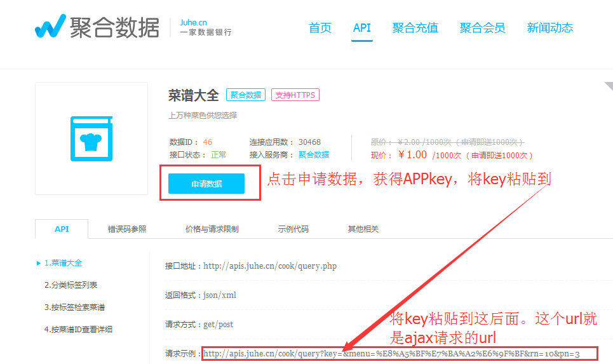The height and width of the screenshot is (364, 613).
Task: Click the 请求示例 URL with key= parameter
Action: point(391,354)
